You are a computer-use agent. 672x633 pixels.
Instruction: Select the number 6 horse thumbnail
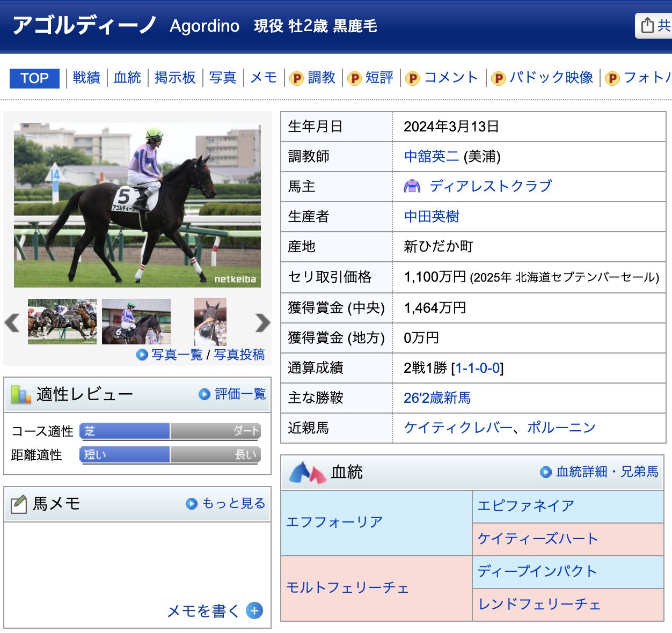click(136, 321)
